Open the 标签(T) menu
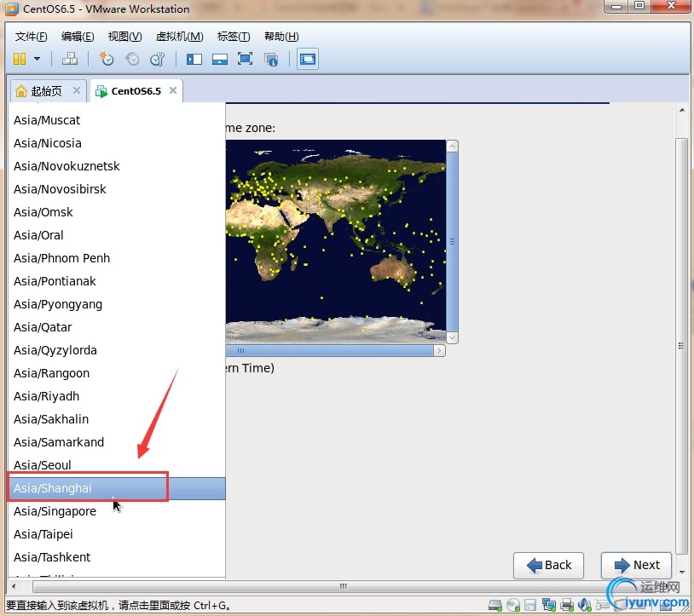694x616 pixels. pyautogui.click(x=234, y=37)
